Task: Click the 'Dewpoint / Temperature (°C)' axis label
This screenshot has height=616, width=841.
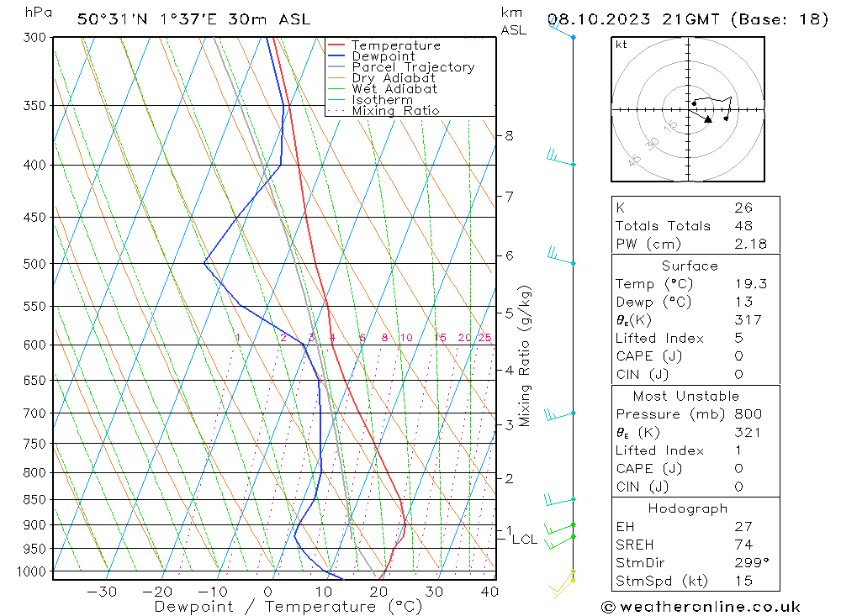Action: pos(288,607)
